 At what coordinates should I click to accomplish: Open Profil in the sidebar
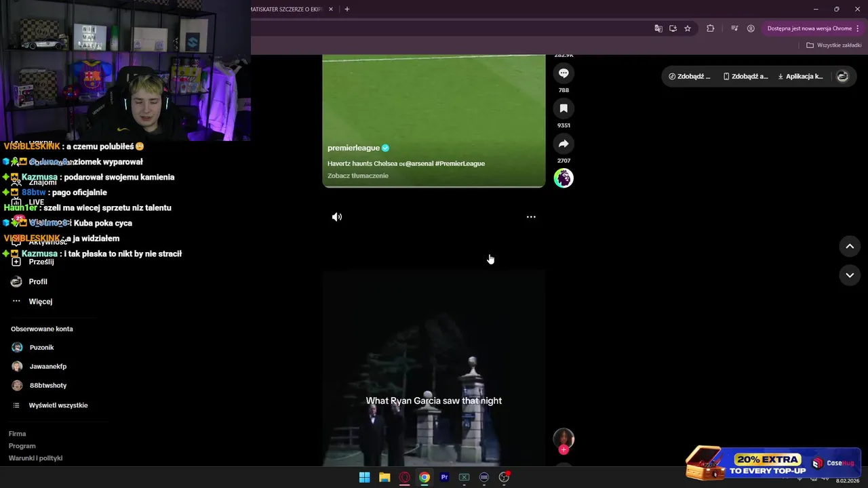(x=31, y=281)
